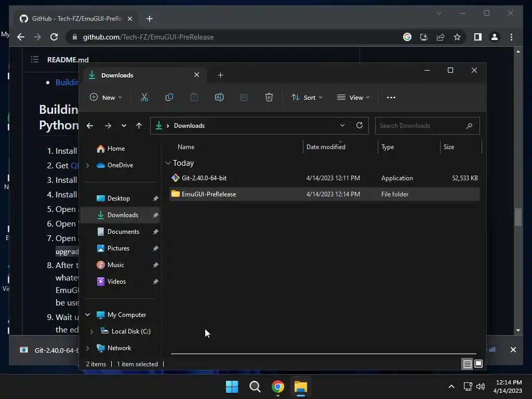Click the Delete trash can icon

(x=269, y=97)
